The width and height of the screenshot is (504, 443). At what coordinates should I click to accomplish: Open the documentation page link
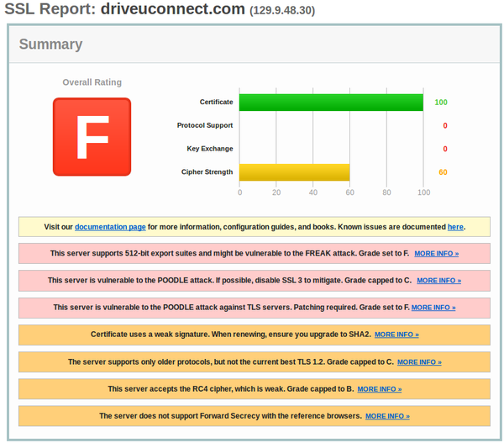pos(110,227)
